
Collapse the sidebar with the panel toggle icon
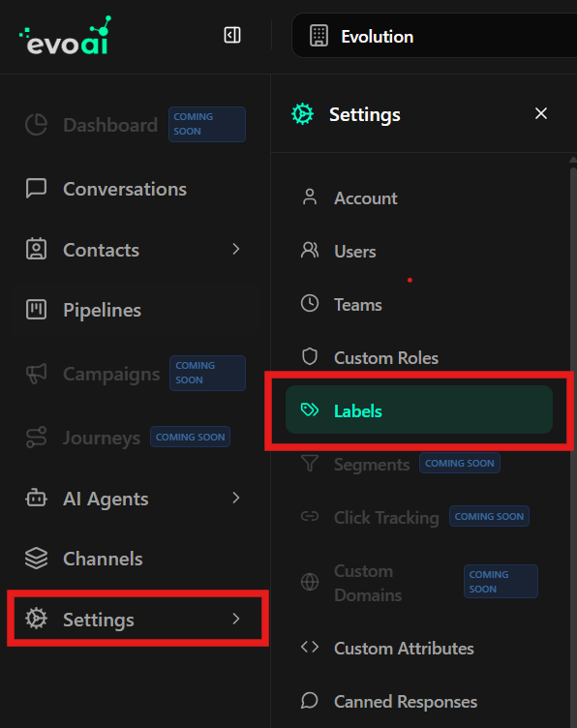click(232, 35)
